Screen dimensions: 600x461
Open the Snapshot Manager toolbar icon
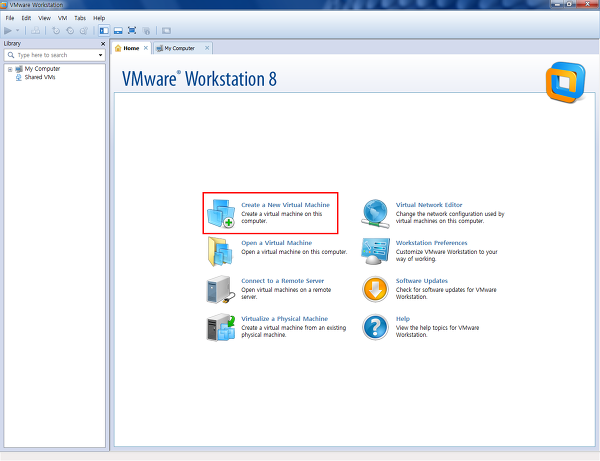[x=84, y=31]
